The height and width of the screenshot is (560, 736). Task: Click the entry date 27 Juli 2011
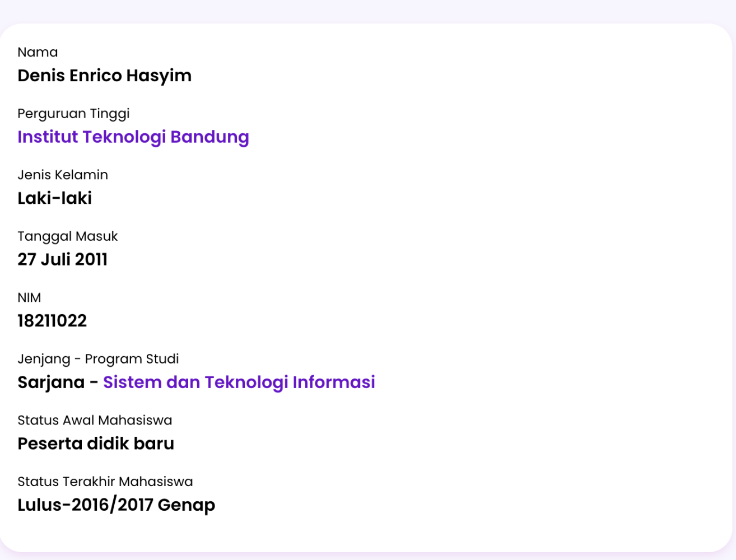[63, 259]
